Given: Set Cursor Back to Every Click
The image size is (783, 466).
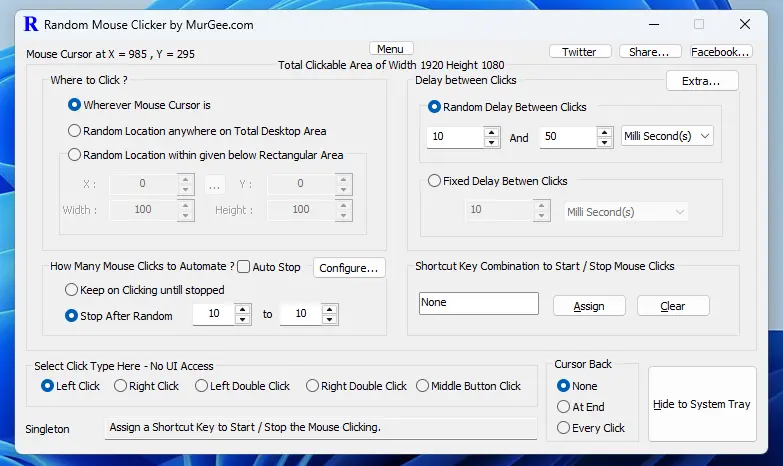Looking at the screenshot, I should [x=591, y=428].
